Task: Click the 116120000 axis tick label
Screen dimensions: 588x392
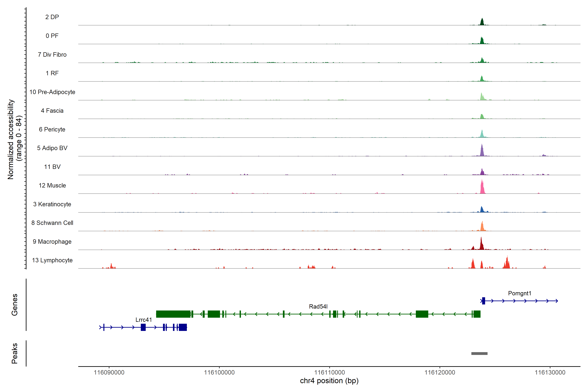Action: (x=440, y=373)
